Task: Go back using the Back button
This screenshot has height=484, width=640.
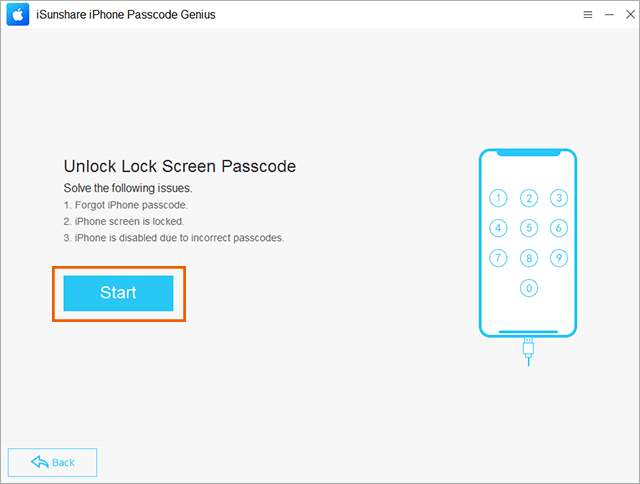Action: tap(52, 462)
